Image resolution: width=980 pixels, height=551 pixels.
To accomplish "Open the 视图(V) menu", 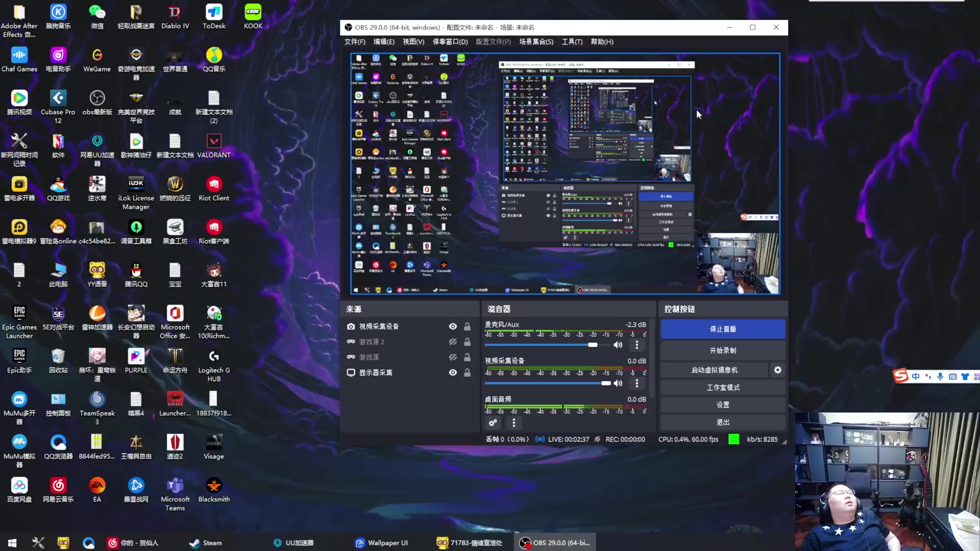I will [x=413, y=42].
